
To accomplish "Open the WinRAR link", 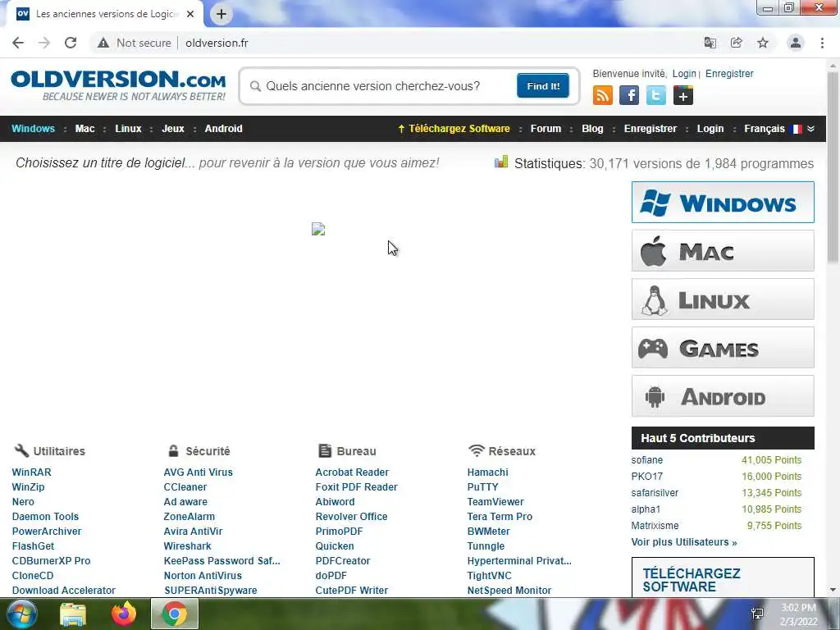I will [32, 472].
